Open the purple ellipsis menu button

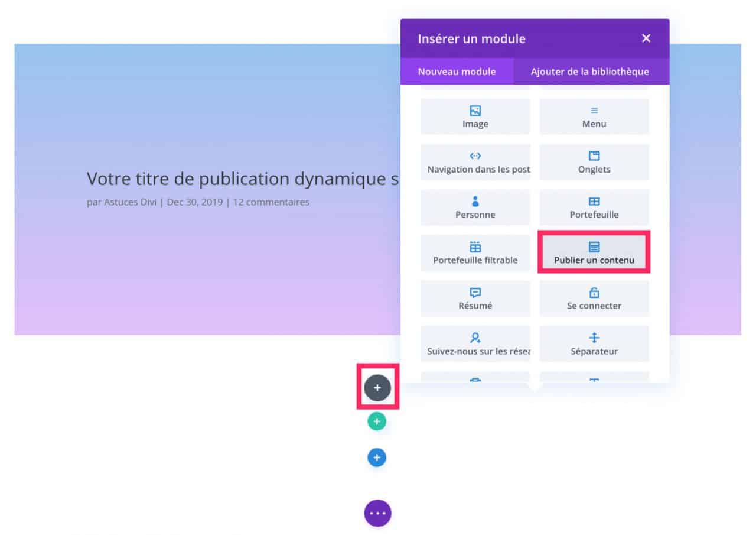[x=377, y=513]
